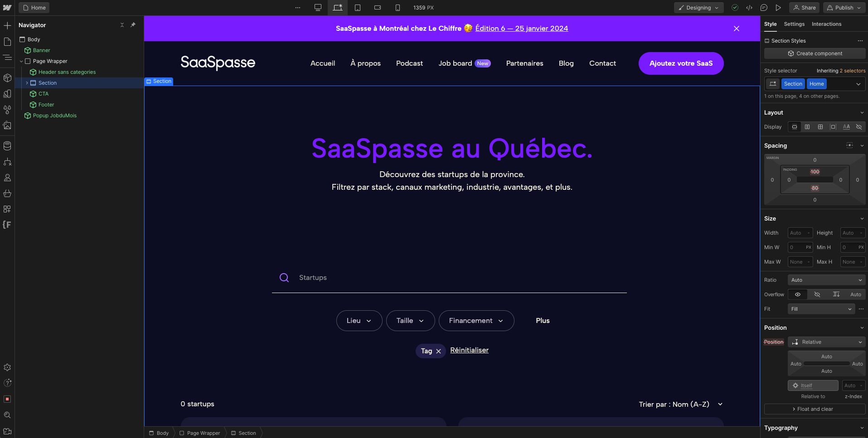Set overflow to scroll

point(836,294)
